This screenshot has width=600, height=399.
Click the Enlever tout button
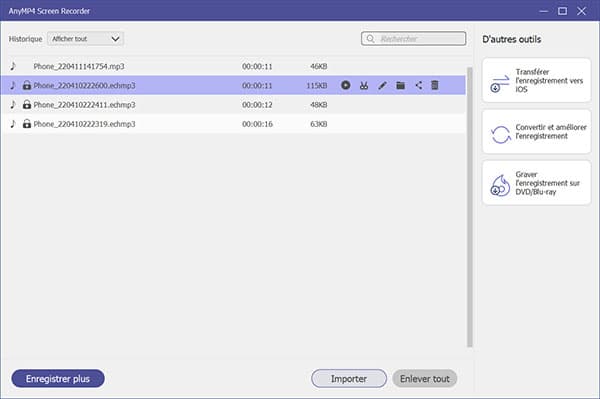[424, 379]
